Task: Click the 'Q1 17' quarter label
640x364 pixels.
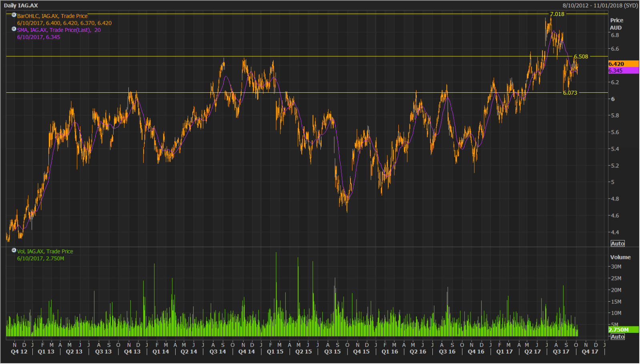Action: click(x=504, y=352)
